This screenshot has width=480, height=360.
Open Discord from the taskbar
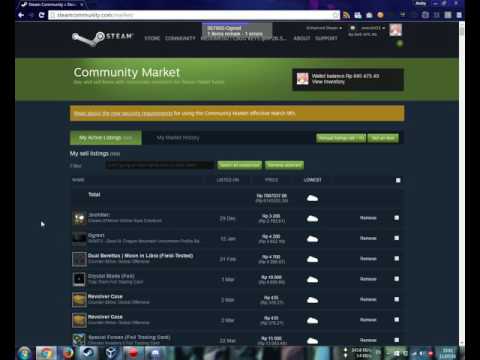[155, 353]
